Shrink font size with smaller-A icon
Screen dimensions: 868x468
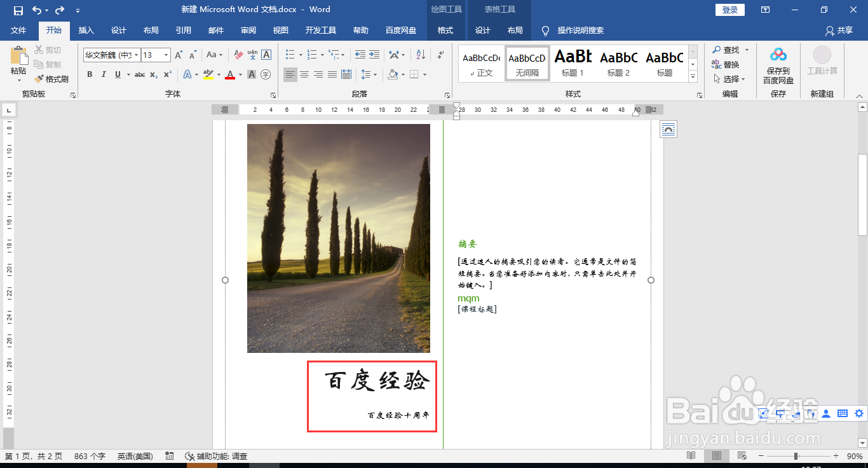194,55
